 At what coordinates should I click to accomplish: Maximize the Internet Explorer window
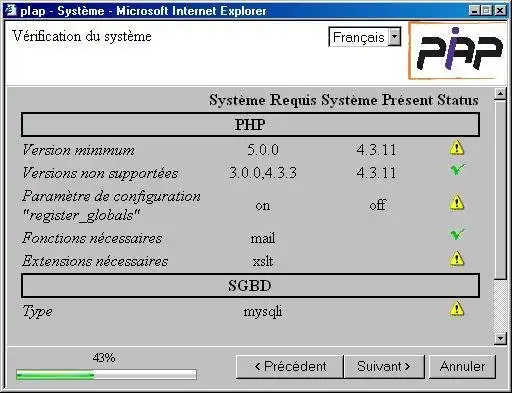click(x=486, y=10)
